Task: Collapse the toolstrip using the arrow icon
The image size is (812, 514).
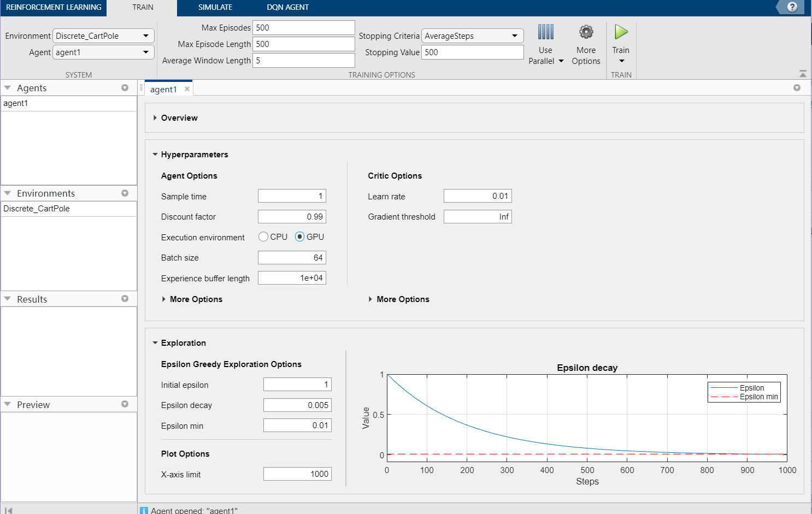Action: 802,74
